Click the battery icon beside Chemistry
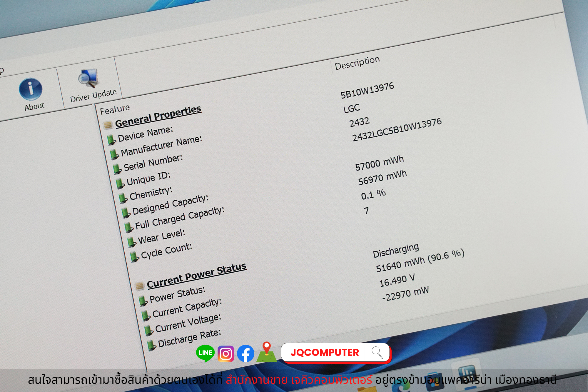 [x=123, y=198]
